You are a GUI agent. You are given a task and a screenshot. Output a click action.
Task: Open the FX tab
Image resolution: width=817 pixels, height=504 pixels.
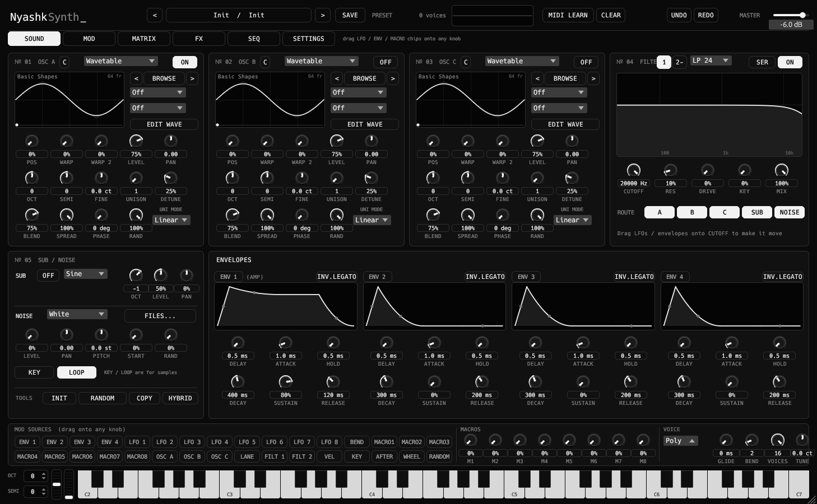point(199,39)
